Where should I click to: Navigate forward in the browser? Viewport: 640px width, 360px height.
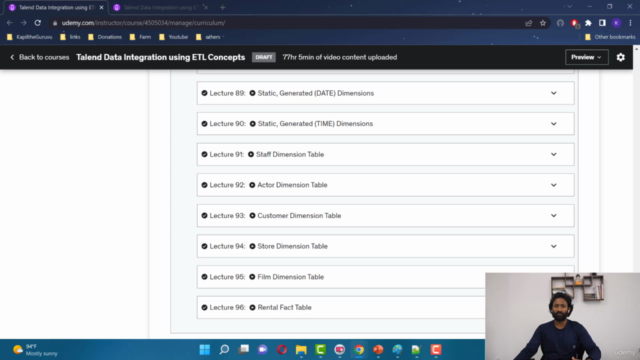tap(23, 23)
